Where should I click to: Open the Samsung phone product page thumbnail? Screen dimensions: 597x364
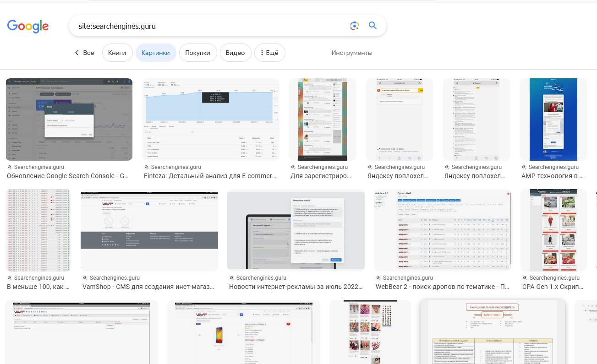(244, 332)
